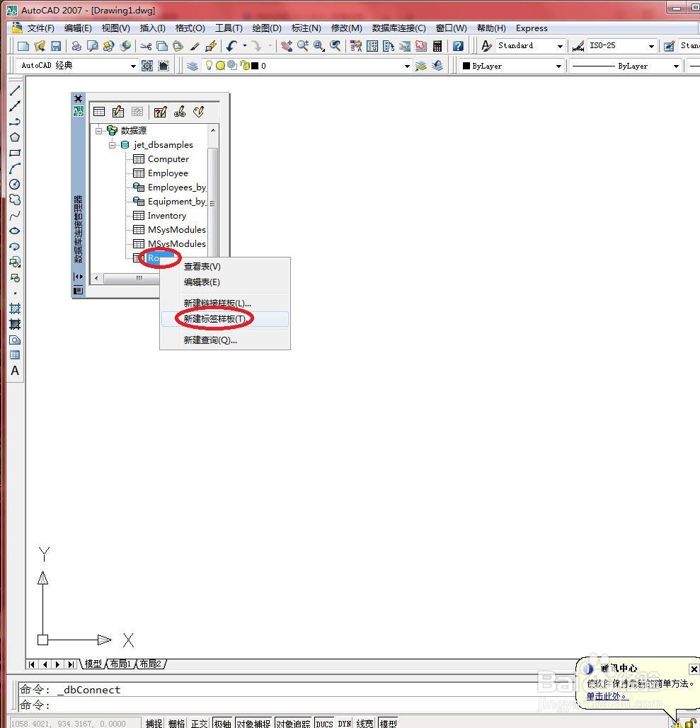Select the Rectangle draw tool

[15, 153]
